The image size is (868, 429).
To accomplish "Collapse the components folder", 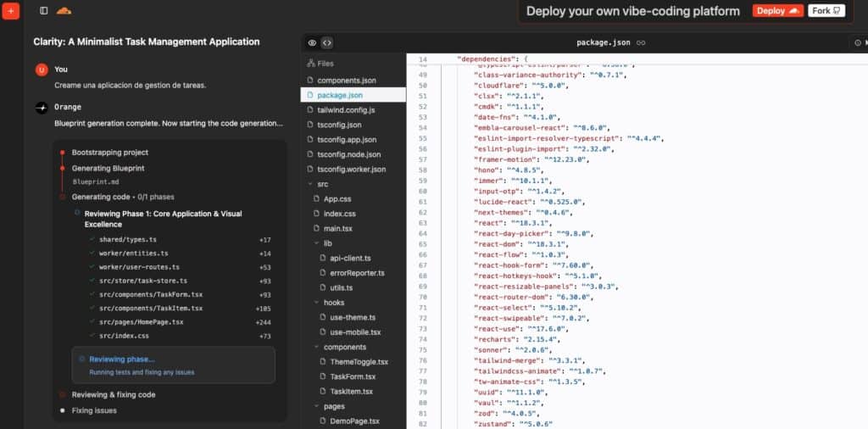I will click(x=314, y=347).
